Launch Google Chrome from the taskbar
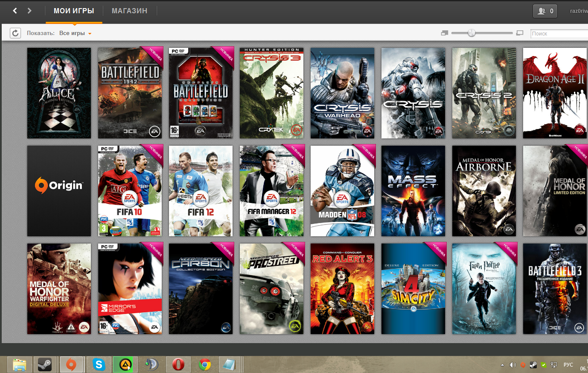 pos(205,364)
